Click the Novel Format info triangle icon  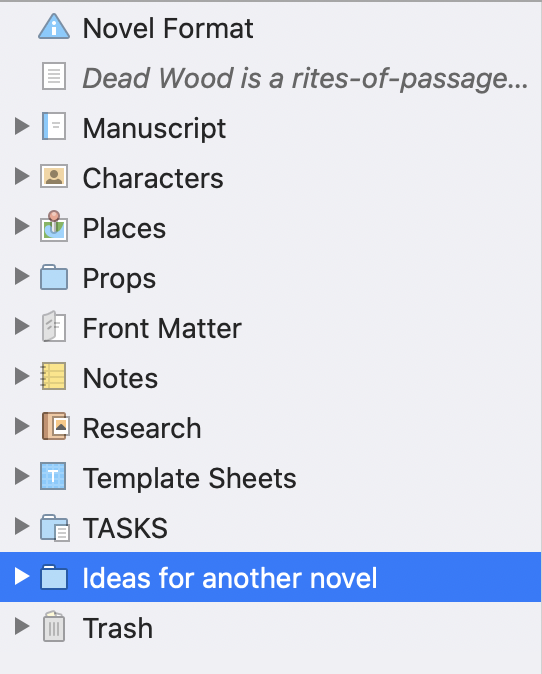pyautogui.click(x=54, y=27)
